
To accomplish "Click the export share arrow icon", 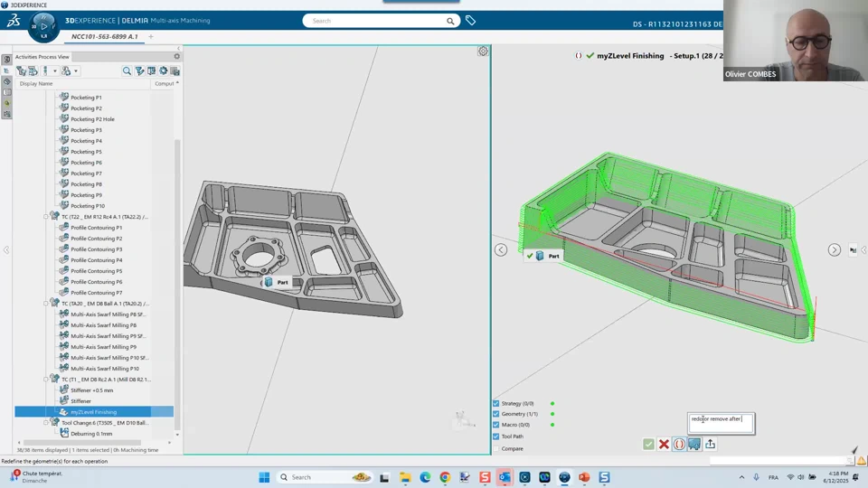I will pyautogui.click(x=711, y=444).
